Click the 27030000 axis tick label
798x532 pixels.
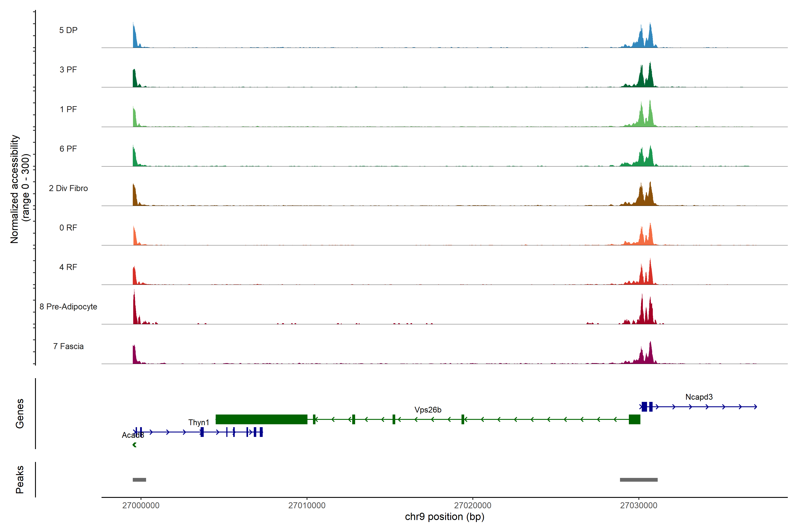point(639,505)
